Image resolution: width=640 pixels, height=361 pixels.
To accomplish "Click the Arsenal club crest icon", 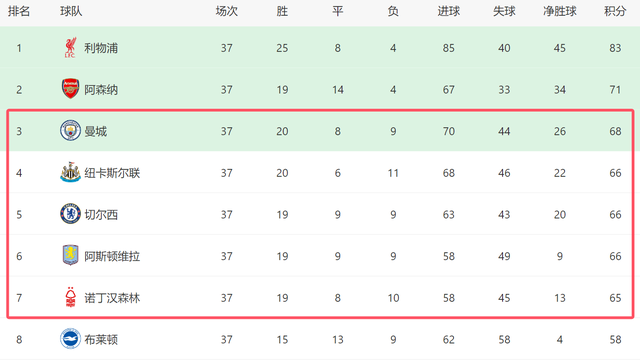I will (x=70, y=89).
